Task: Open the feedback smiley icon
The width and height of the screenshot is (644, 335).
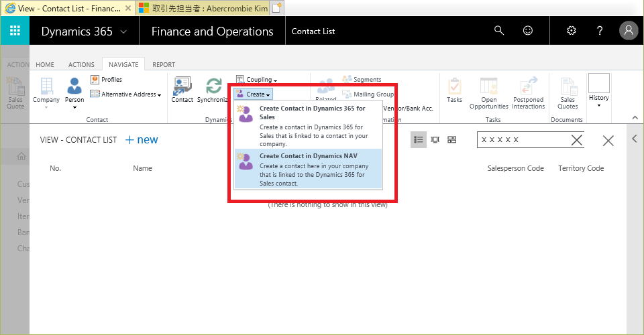Action: pos(528,30)
